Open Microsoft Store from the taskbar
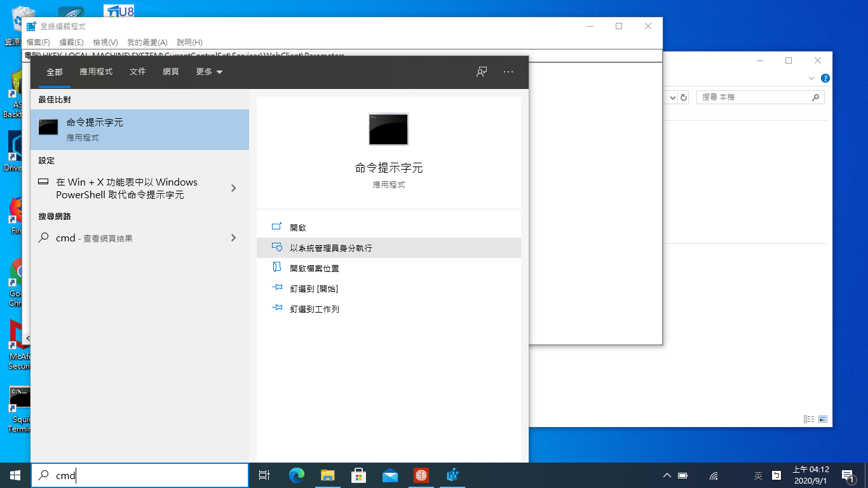Image resolution: width=868 pixels, height=488 pixels. tap(358, 475)
